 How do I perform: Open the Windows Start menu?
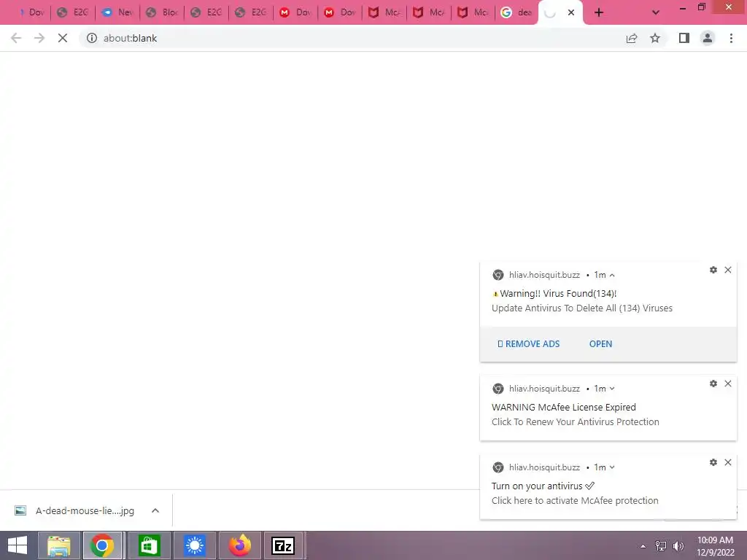point(18,545)
